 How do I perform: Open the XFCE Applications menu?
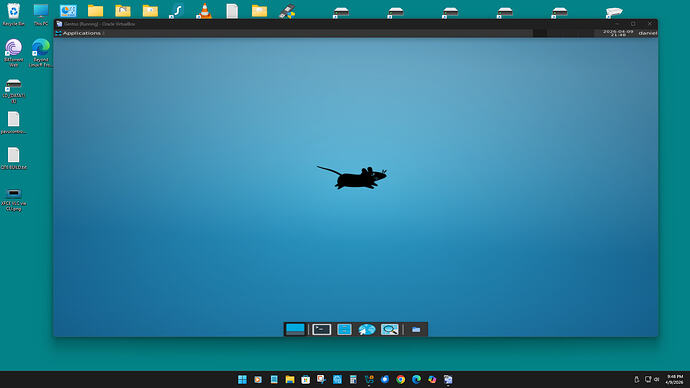pos(78,33)
